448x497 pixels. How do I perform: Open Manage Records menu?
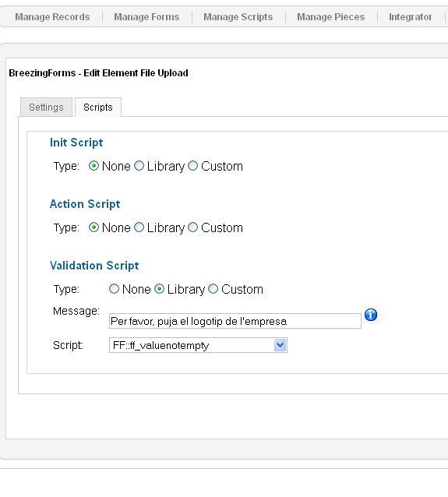[52, 17]
